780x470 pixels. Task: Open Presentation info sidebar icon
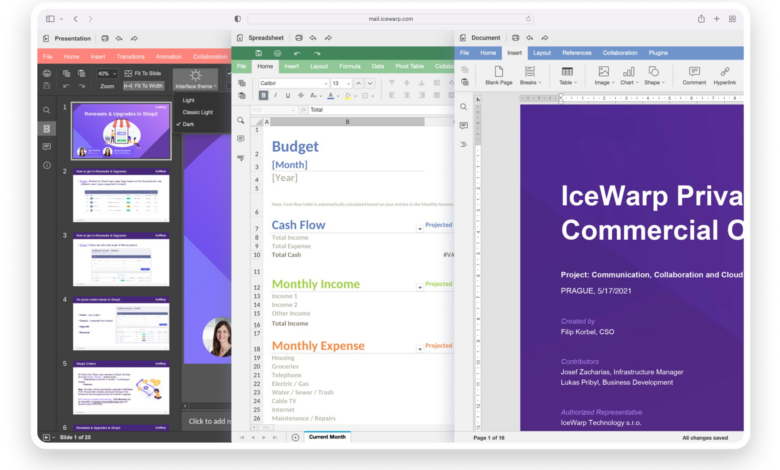47,165
